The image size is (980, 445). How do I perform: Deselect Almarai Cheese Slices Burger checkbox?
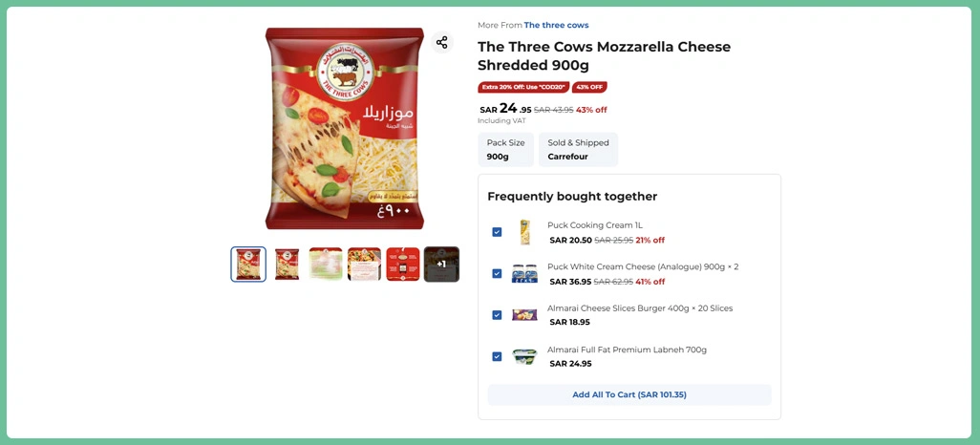point(497,315)
